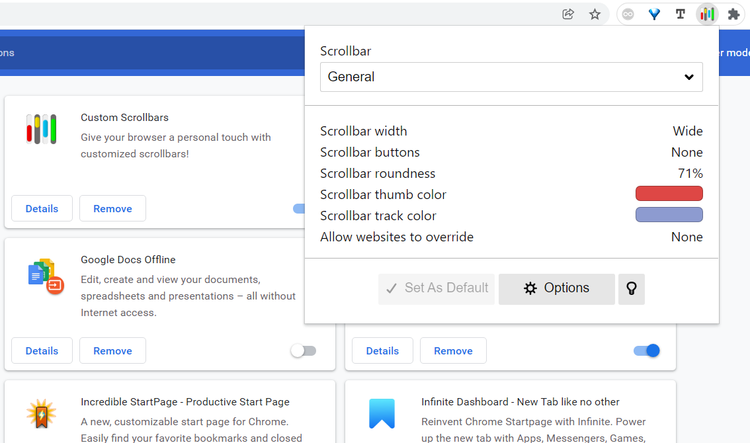Change the Scrollbar width Wide setting
The width and height of the screenshot is (750, 443).
pyautogui.click(x=687, y=131)
